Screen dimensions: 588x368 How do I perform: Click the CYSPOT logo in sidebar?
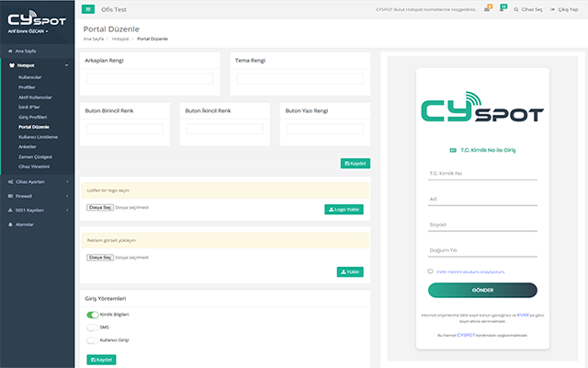[x=37, y=17]
